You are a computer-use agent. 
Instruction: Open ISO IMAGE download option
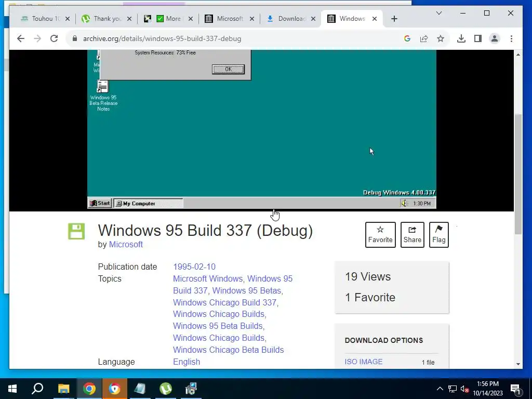(363, 362)
